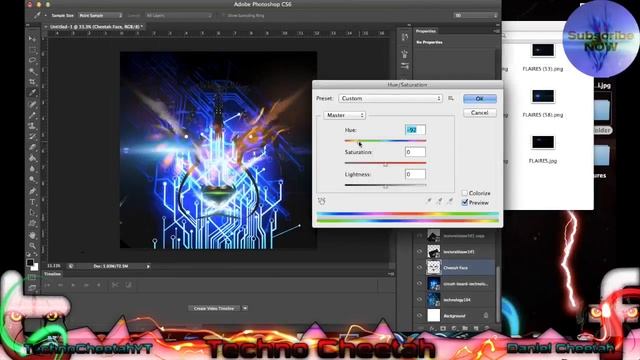Open the workspace switcher dropdown
Image resolution: width=640 pixels, height=360 pixels.
tap(476, 16)
